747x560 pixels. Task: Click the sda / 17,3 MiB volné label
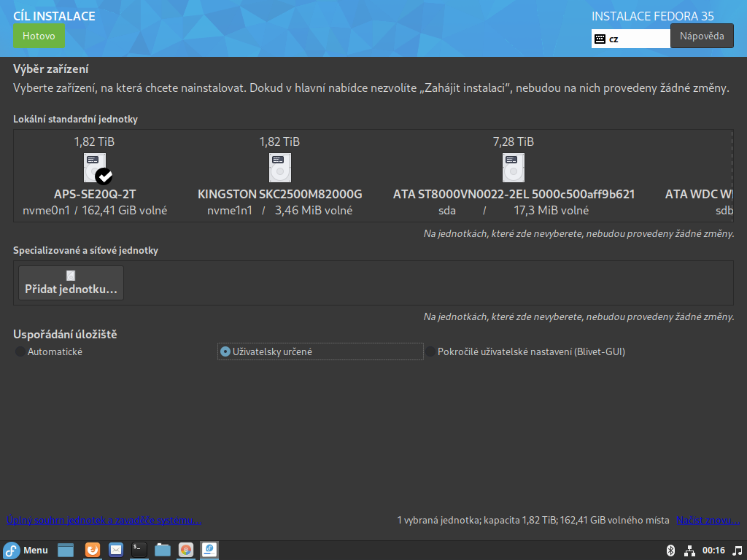point(514,211)
